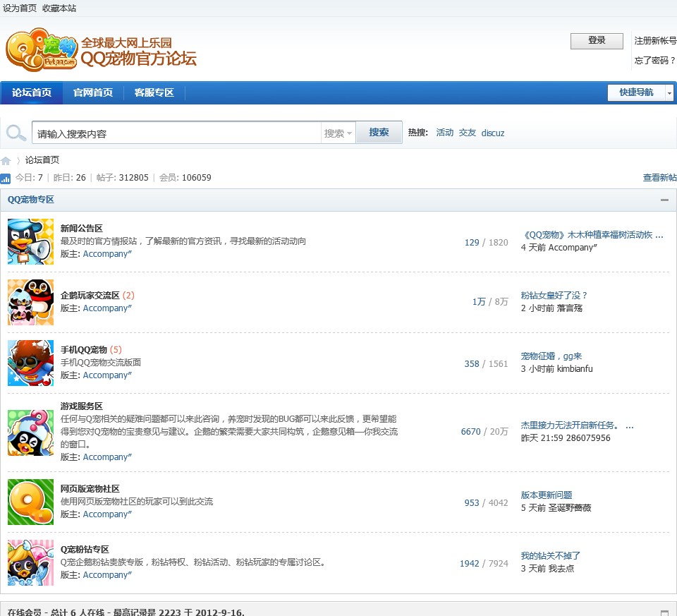Collapse the QQ宠物专区 section

(664, 200)
